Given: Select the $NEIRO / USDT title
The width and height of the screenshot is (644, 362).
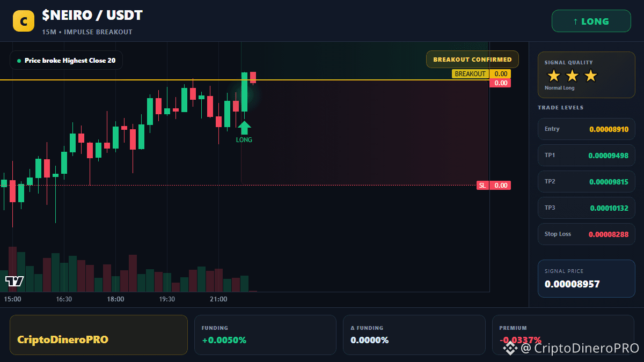Looking at the screenshot, I should [x=92, y=16].
